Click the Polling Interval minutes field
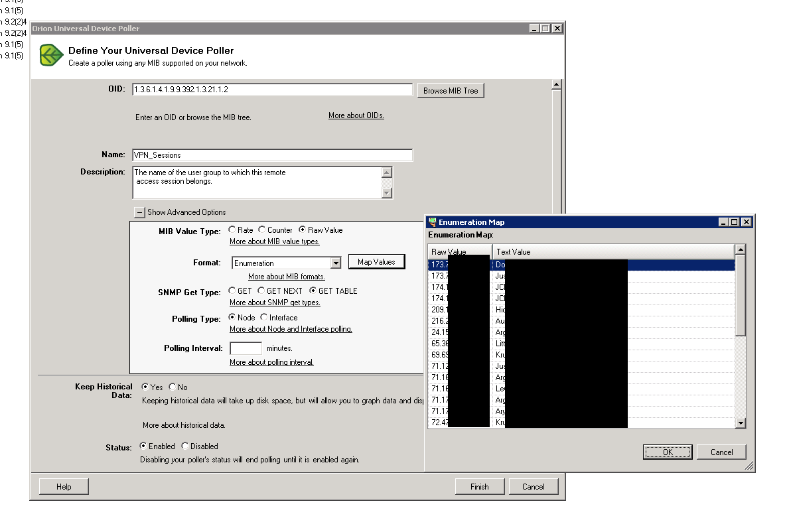 coord(246,348)
